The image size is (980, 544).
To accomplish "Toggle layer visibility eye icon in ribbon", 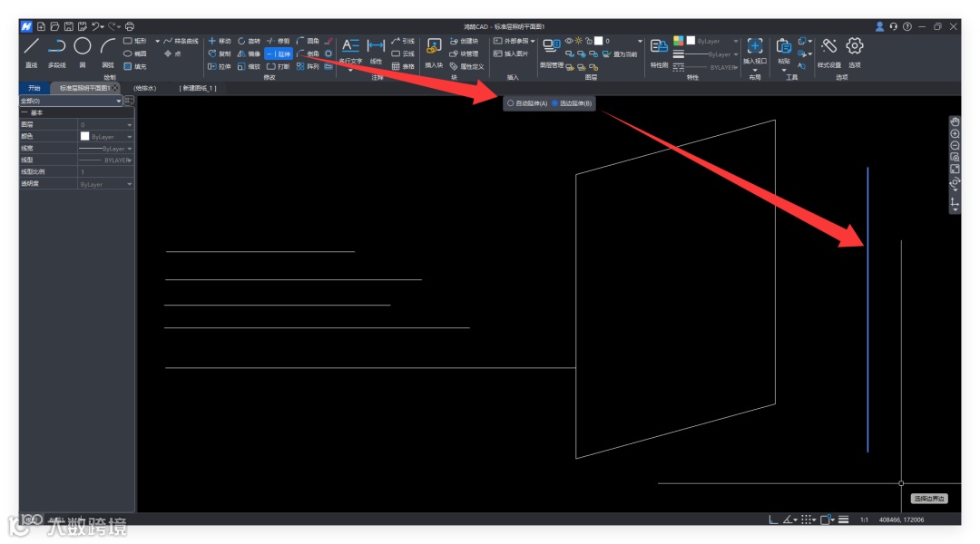I will (569, 41).
